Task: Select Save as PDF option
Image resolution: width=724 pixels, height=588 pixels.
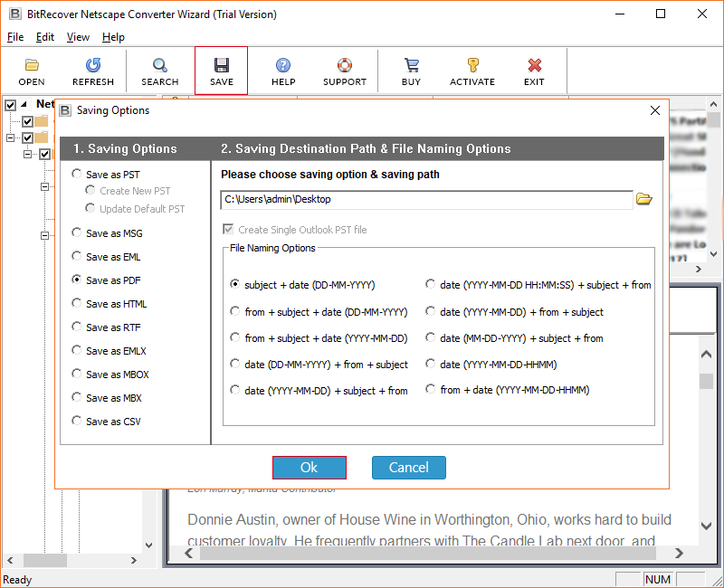Action: [x=106, y=280]
